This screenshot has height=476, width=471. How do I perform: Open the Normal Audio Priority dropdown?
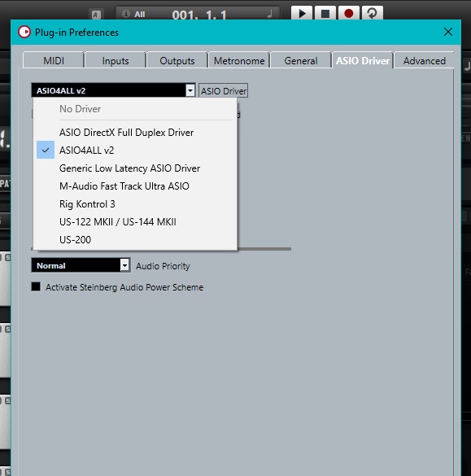point(81,265)
